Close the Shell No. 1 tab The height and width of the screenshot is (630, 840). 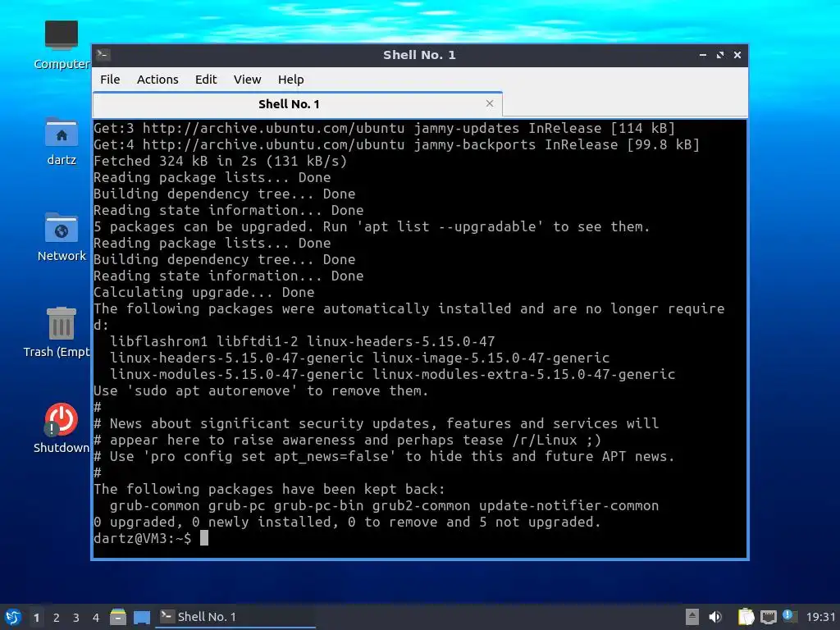(489, 103)
